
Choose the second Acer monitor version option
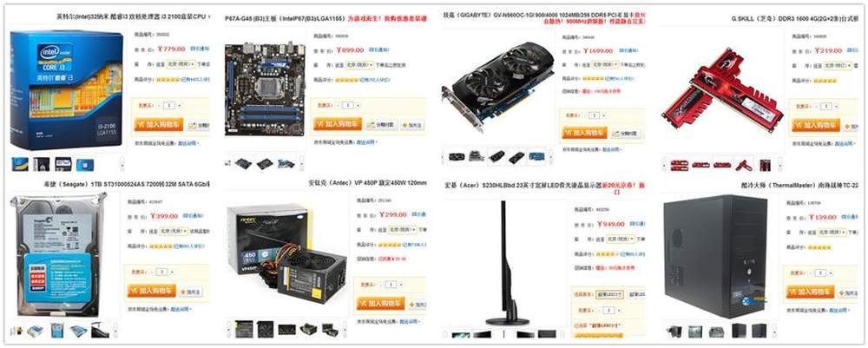pyautogui.click(x=636, y=294)
